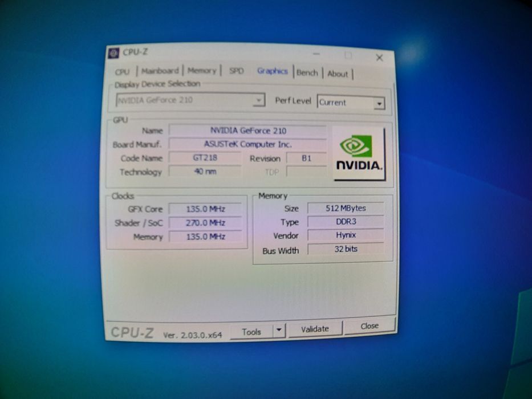This screenshot has height=399, width=532.
Task: Click the Shader 270.0 MHz value
Action: [205, 223]
